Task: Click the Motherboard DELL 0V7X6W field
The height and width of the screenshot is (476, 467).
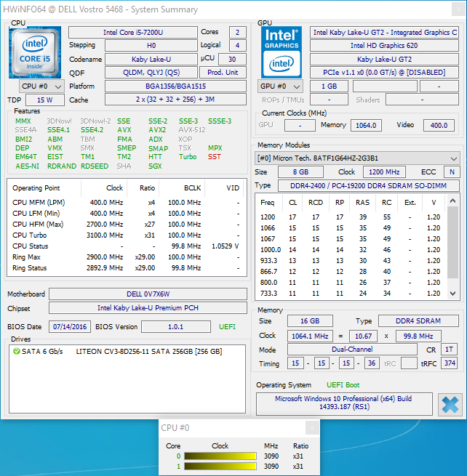Action: click(x=148, y=294)
